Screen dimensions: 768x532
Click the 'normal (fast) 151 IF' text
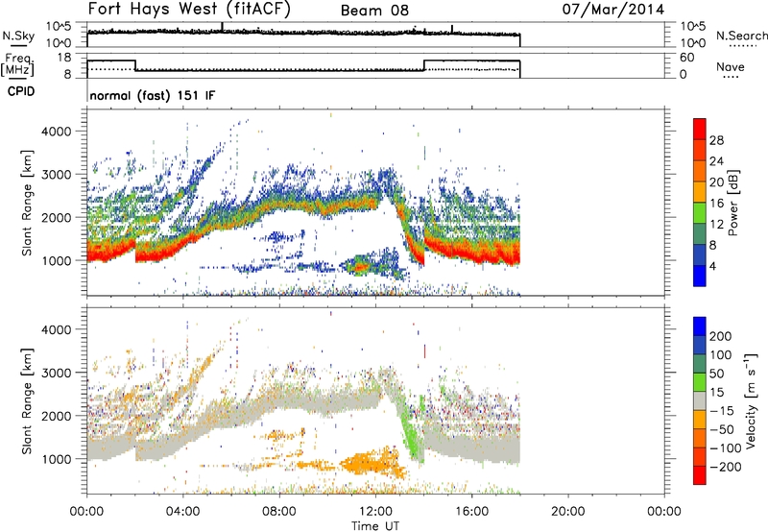point(153,95)
